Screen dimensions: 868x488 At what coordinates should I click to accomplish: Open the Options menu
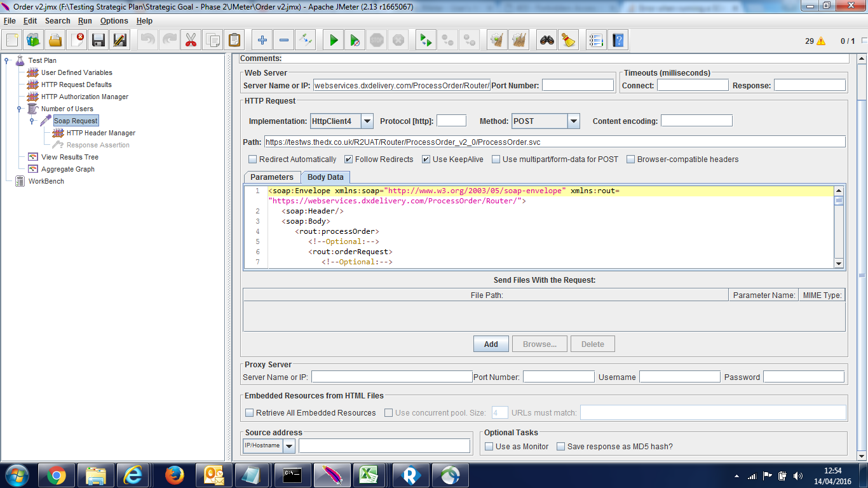click(x=114, y=21)
